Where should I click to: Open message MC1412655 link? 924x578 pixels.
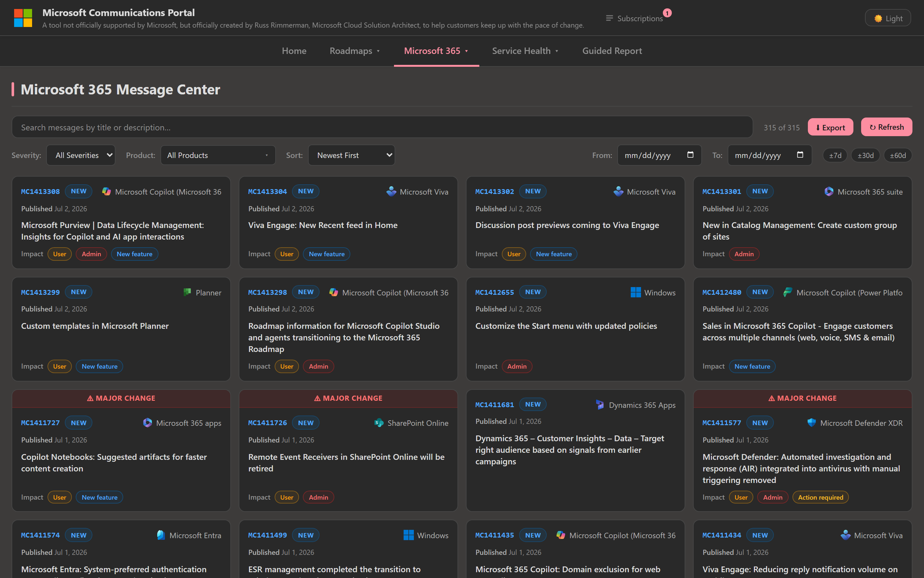point(494,293)
